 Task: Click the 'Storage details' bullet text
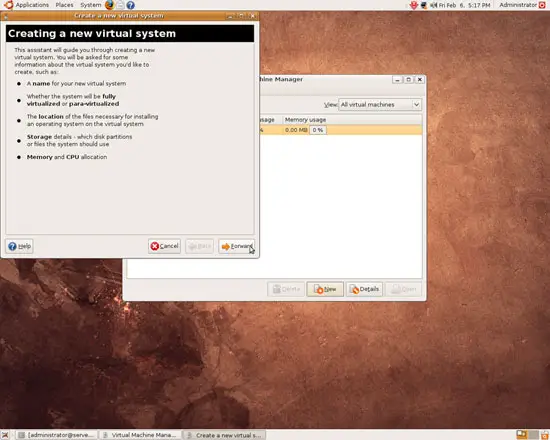(80, 140)
